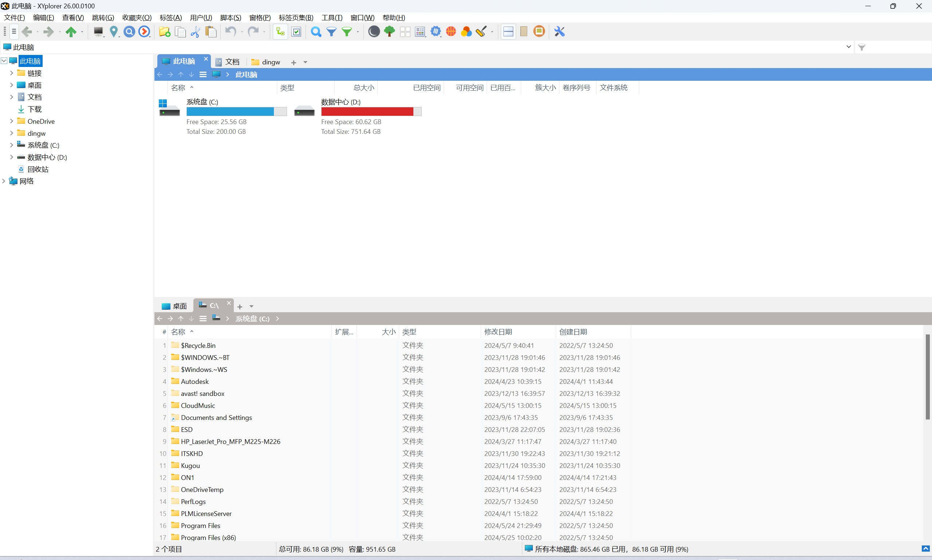This screenshot has width=932, height=560.
Task: Click the New Folder toolbar icon
Action: tap(164, 32)
